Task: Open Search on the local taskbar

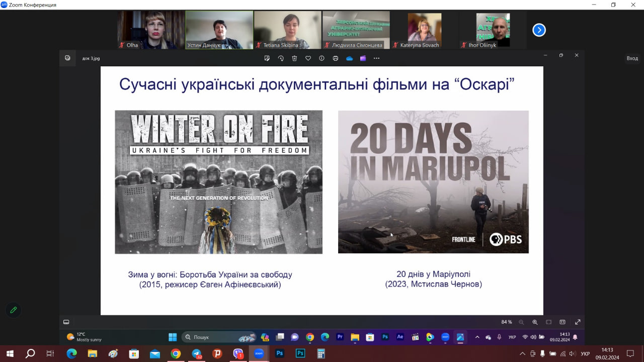Action: coord(30,353)
